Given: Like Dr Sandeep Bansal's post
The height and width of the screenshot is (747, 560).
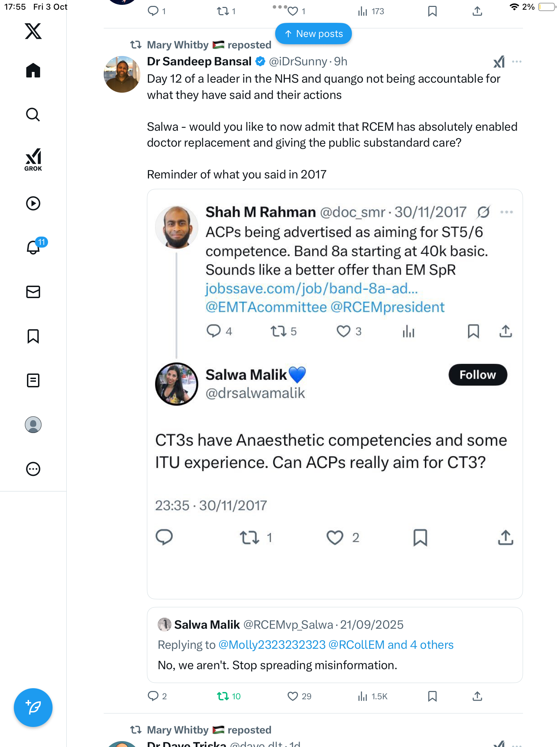Looking at the screenshot, I should click(293, 696).
